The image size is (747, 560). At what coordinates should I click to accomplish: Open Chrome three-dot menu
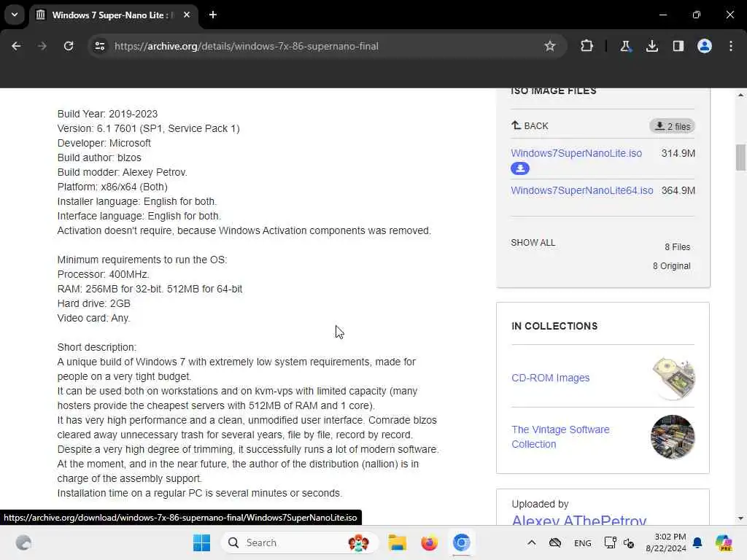pos(731,46)
